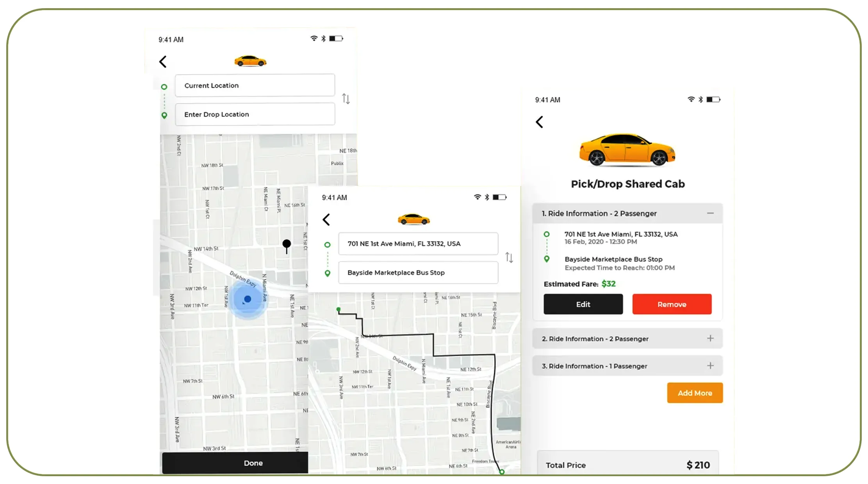Image resolution: width=868 pixels, height=484 pixels.
Task: Click the Current Location input field
Action: (255, 85)
